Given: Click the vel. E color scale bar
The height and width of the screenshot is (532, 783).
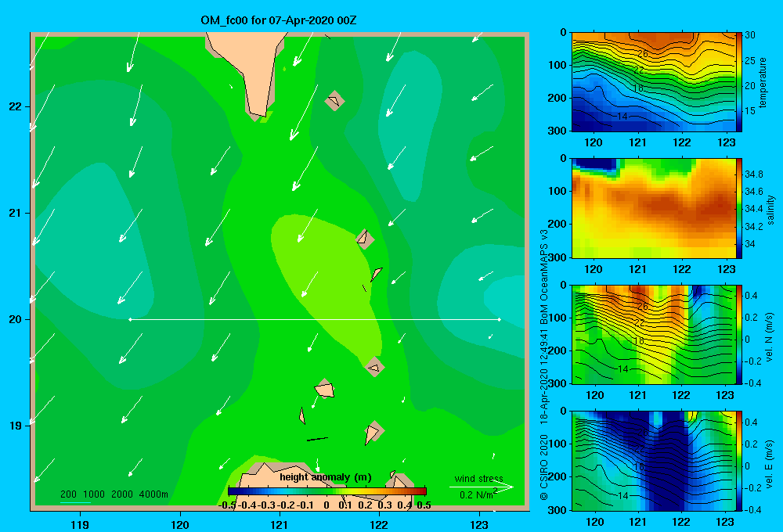Looking at the screenshot, I should [x=739, y=461].
